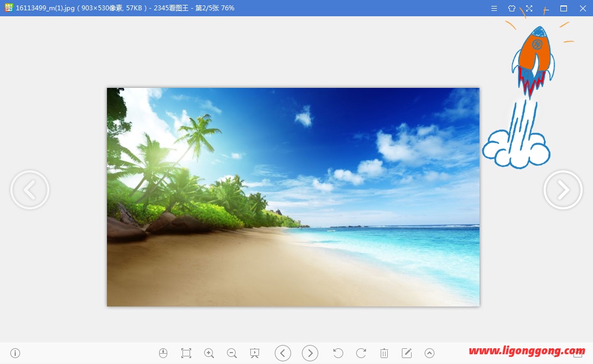
Task: Click the displayed beach photo
Action: tap(293, 197)
